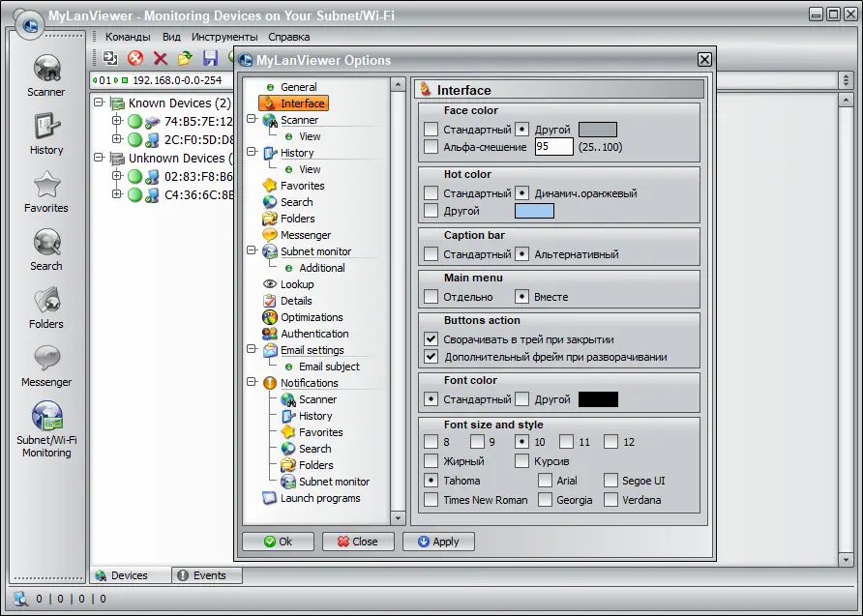Select Optimizations in the options tree
This screenshot has width=863, height=616.
point(311,317)
